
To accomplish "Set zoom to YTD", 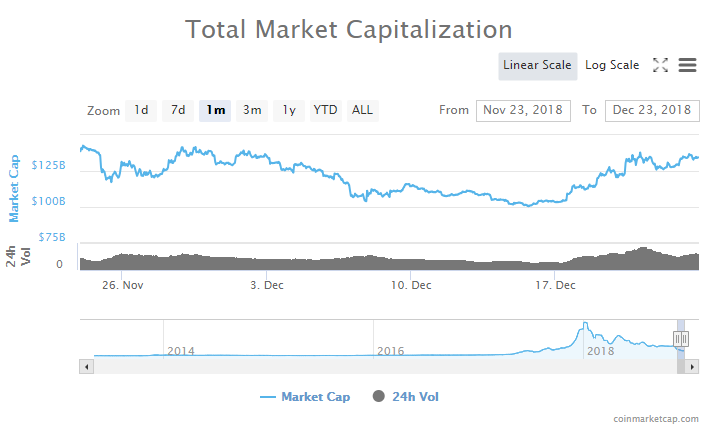I will click(325, 110).
